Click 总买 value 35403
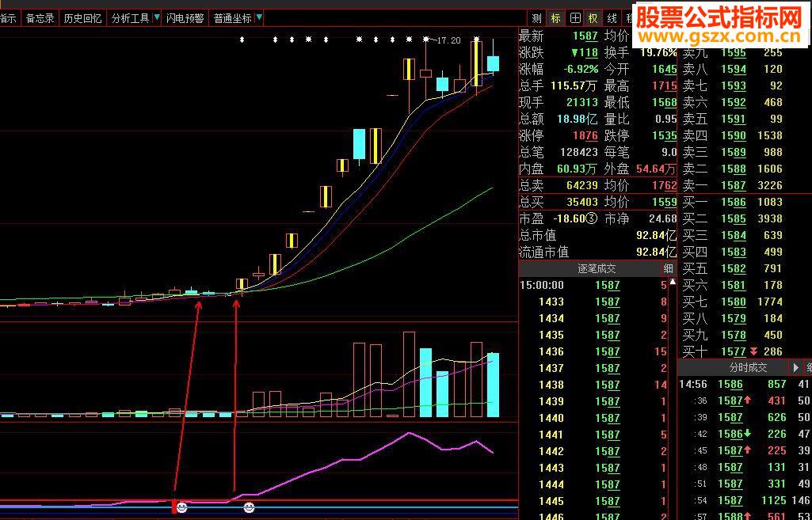Viewport: 812px width, 520px height. coord(582,202)
